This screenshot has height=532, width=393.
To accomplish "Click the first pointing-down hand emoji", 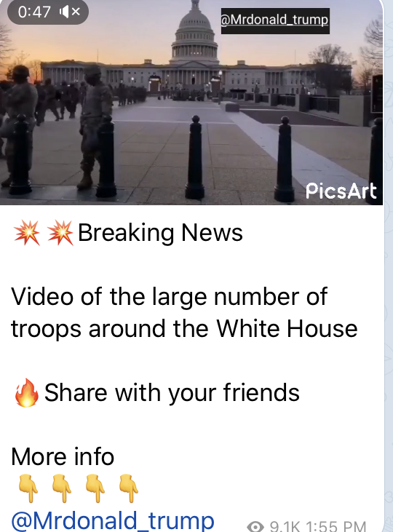I will (28, 488).
